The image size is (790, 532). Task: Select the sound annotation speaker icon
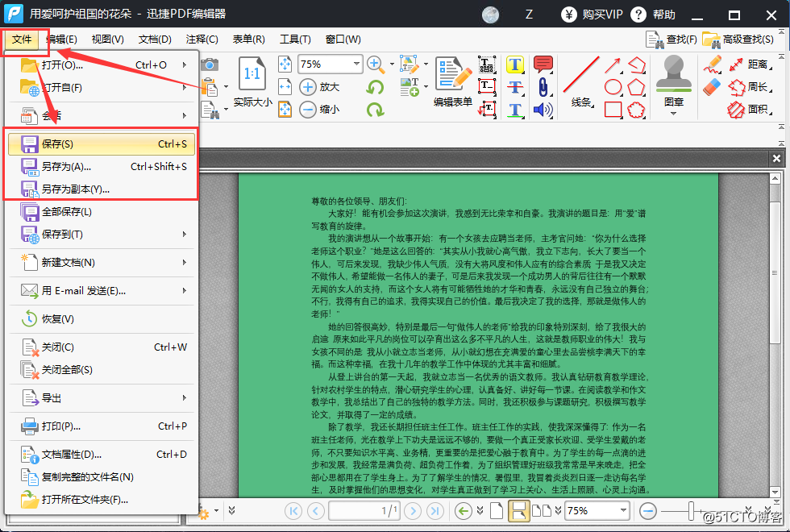(543, 110)
